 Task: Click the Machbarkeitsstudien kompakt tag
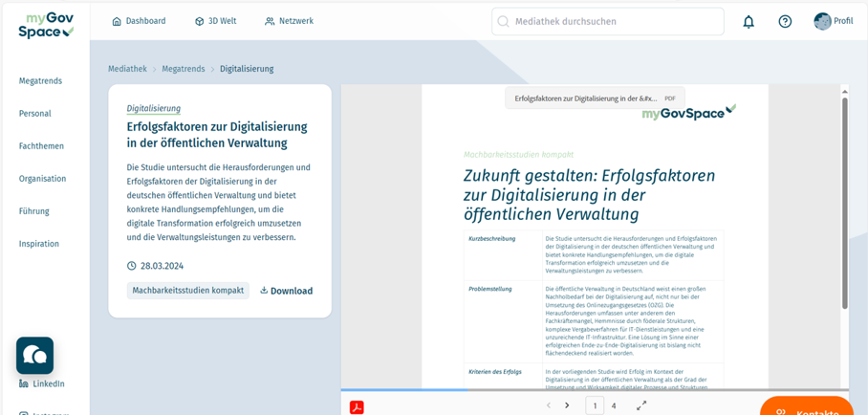coord(187,291)
